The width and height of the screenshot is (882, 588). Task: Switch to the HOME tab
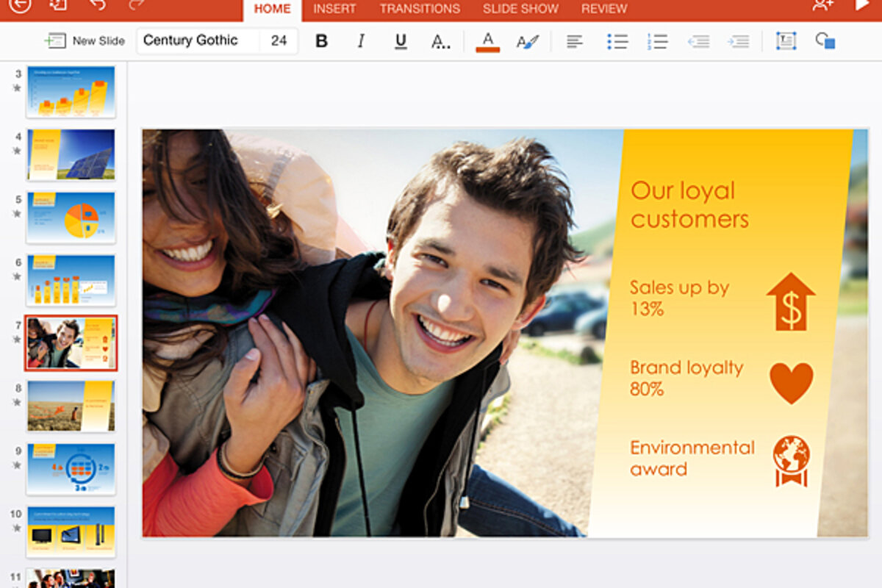point(272,10)
